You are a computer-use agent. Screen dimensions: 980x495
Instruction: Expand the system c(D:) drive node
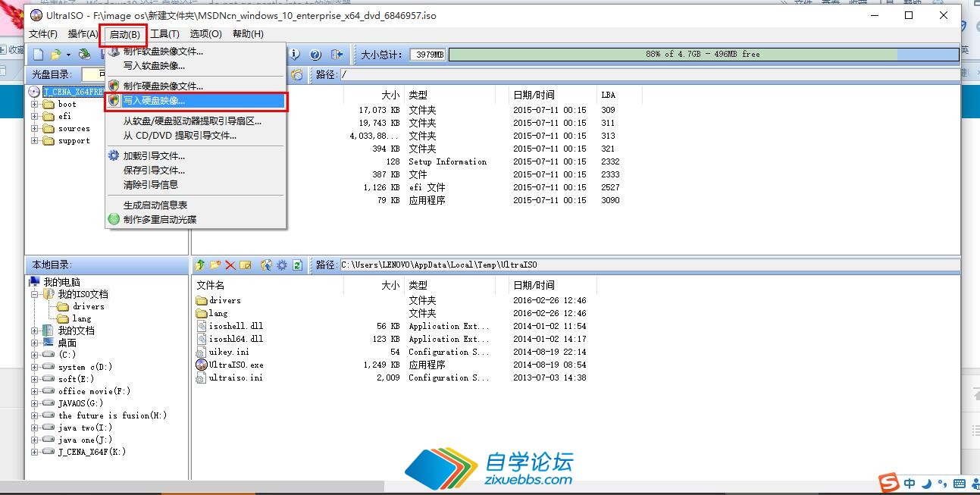coord(34,367)
